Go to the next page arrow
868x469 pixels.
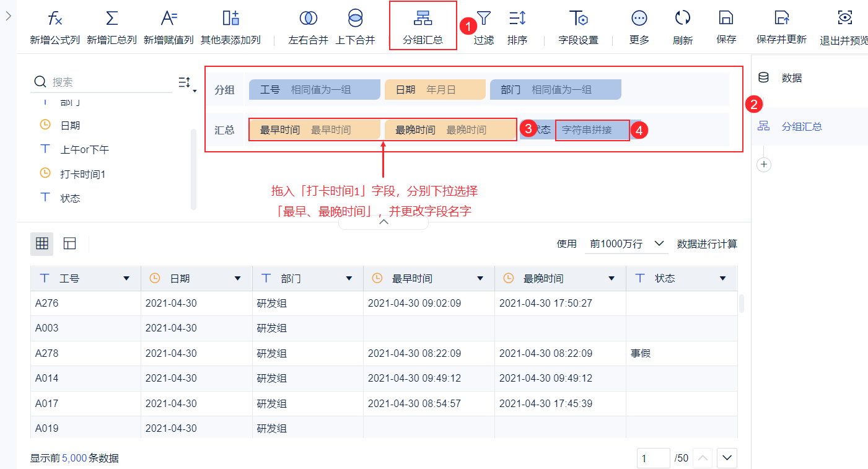tap(726, 458)
